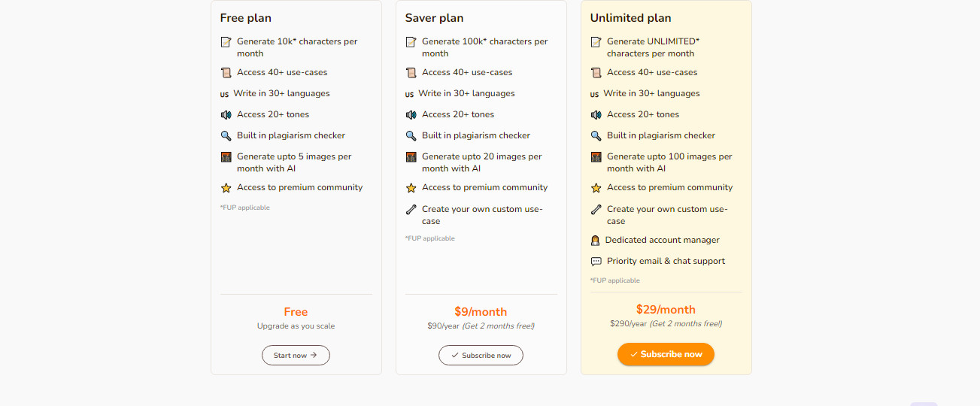
Task: Click Unlimited plan wrench custom use-case icon
Action: coord(596,210)
